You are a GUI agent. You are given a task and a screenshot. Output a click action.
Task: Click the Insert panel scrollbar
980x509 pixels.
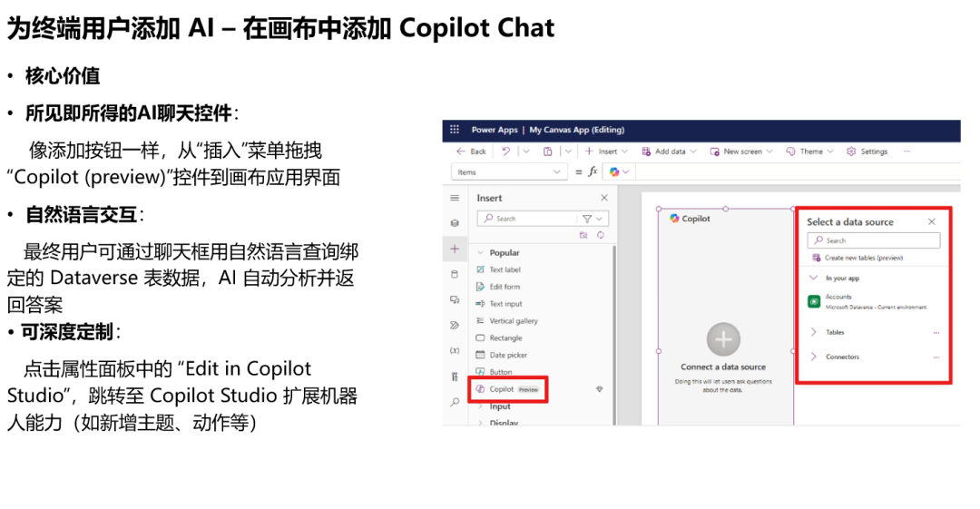click(x=613, y=335)
